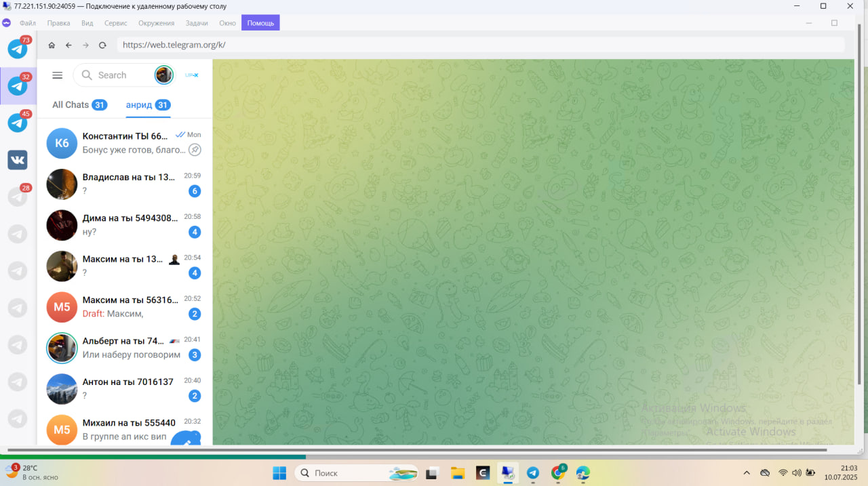Navigate back in the embedded browser
Viewport: 868px width, 486px height.
pyautogui.click(x=68, y=45)
